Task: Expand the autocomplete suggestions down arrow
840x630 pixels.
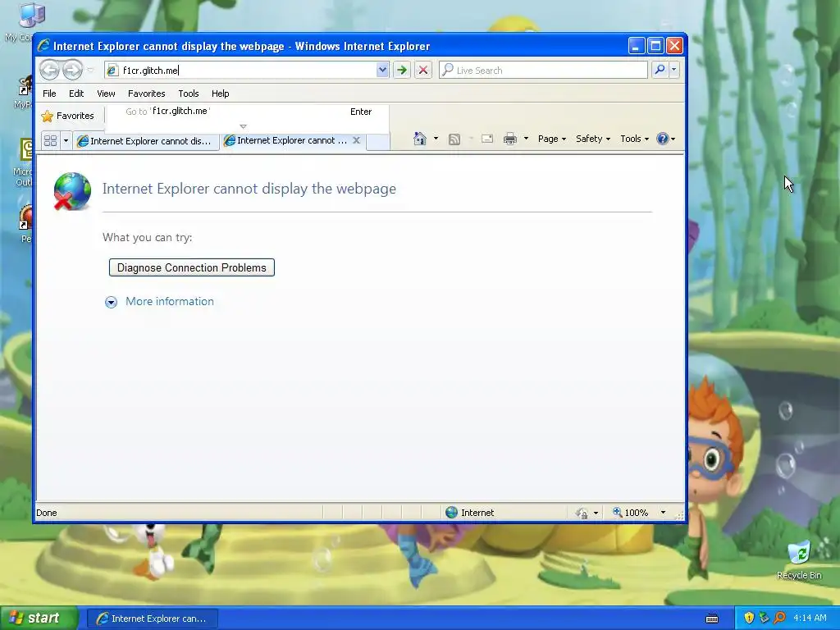Action: click(243, 126)
